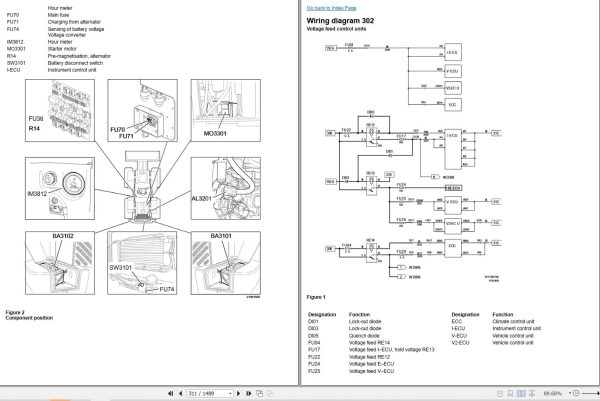Go to the previous page
Screen dimensions: 600x401
coord(180,393)
